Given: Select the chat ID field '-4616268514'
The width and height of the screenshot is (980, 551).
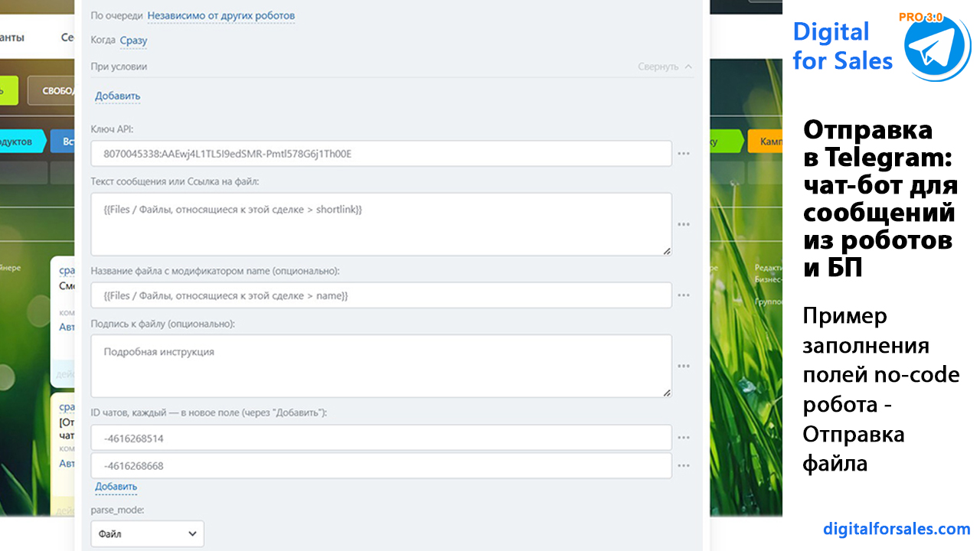Looking at the screenshot, I should [x=381, y=439].
